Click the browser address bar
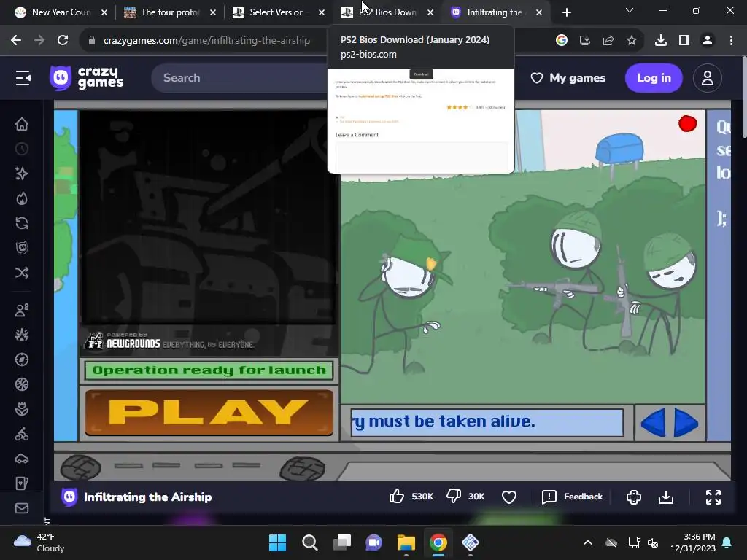 (x=206, y=41)
